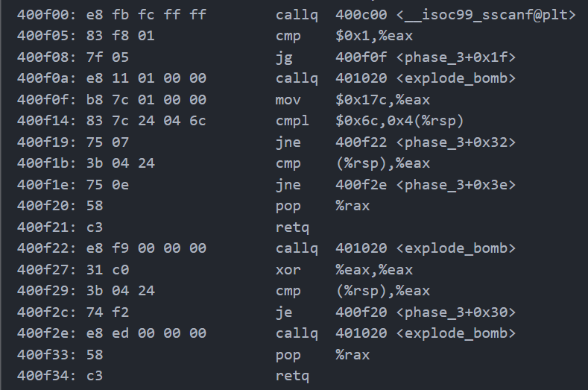The height and width of the screenshot is (390, 588).
Task: Click the cmpl instruction mnemonic
Action: (291, 121)
